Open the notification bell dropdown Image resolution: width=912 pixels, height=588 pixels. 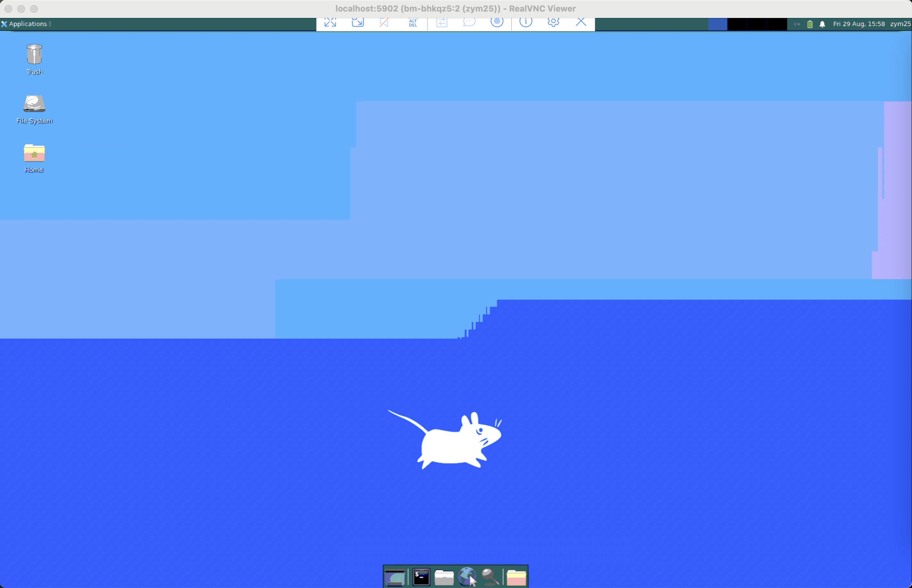coord(822,24)
